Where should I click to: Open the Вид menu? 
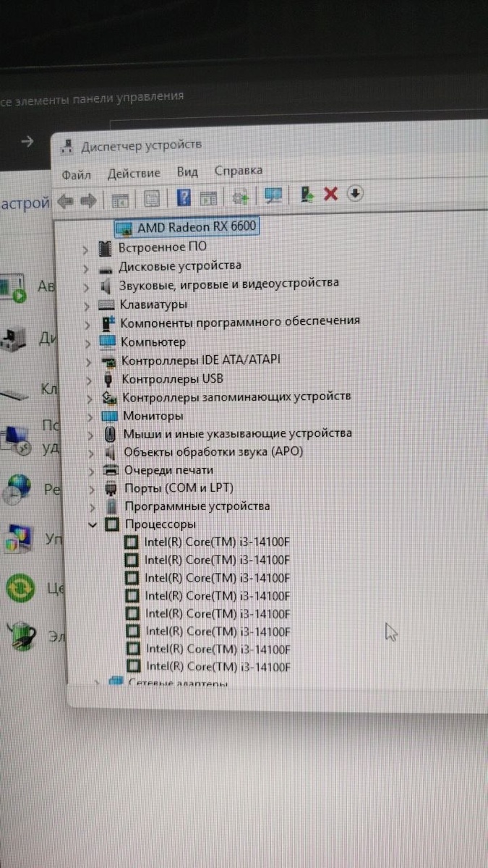187,172
